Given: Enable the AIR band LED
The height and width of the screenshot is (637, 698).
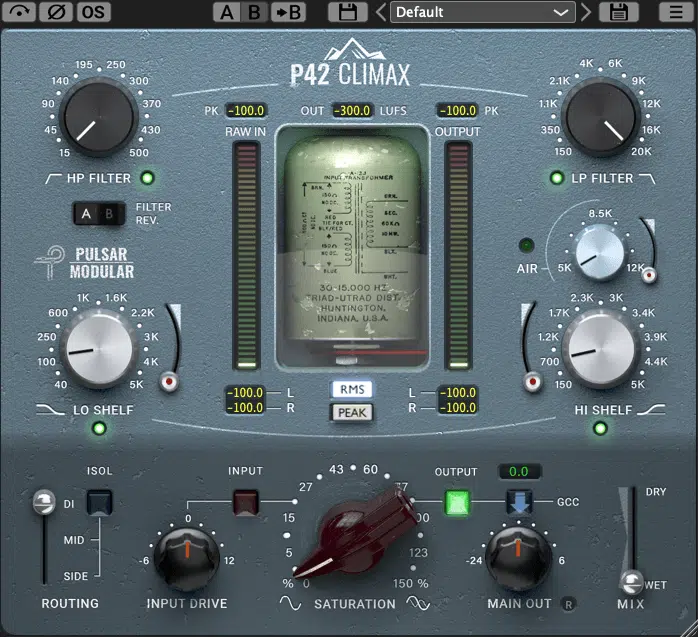Looking at the screenshot, I should tap(524, 245).
